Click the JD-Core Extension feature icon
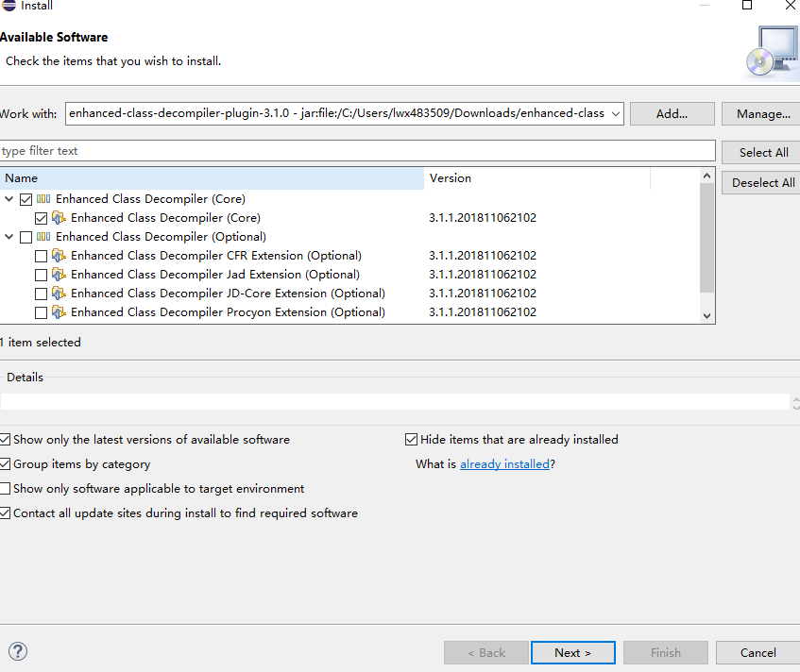 click(59, 294)
